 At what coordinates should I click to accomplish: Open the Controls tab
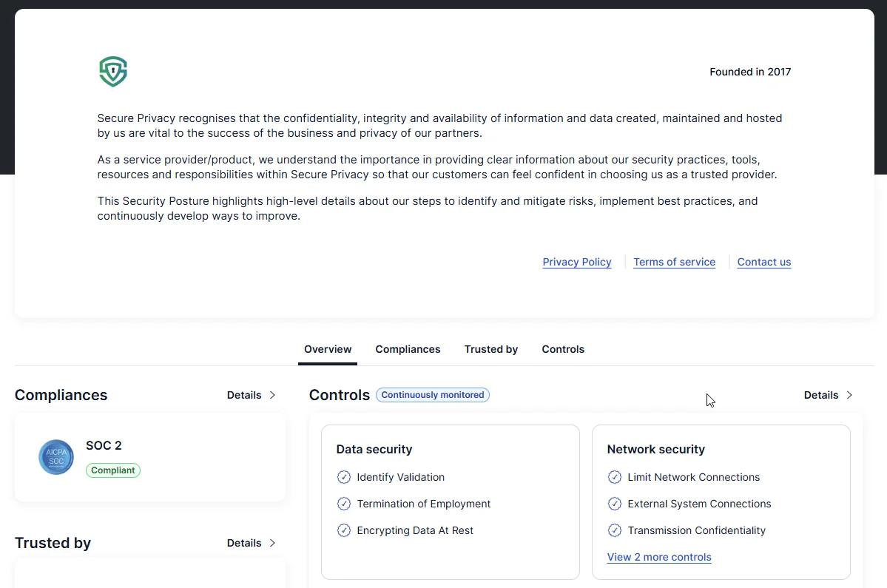tap(562, 348)
